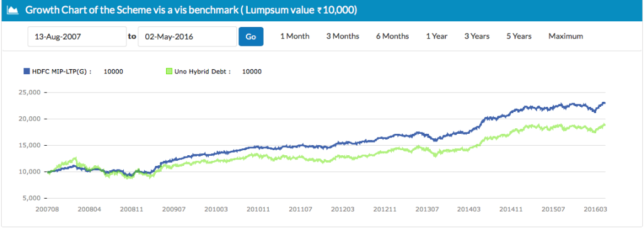
Task: Click the 201507 x-axis label
Action: tap(553, 209)
